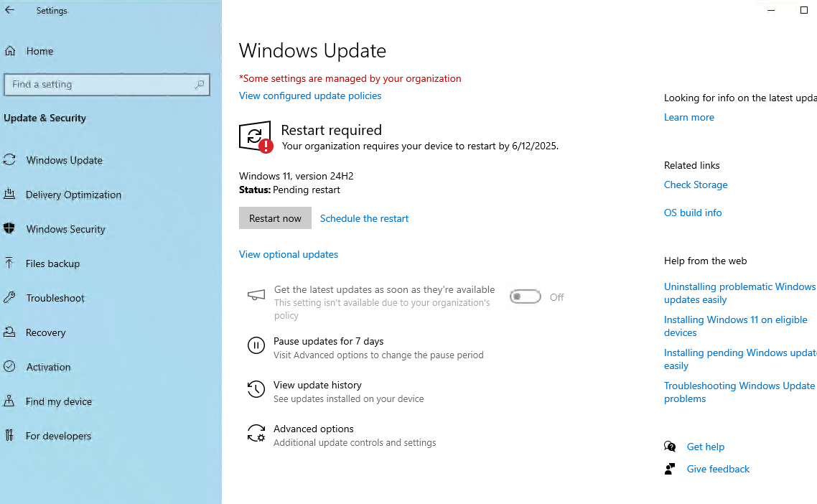Open Delivery Optimization page
The width and height of the screenshot is (817, 504).
pos(73,195)
